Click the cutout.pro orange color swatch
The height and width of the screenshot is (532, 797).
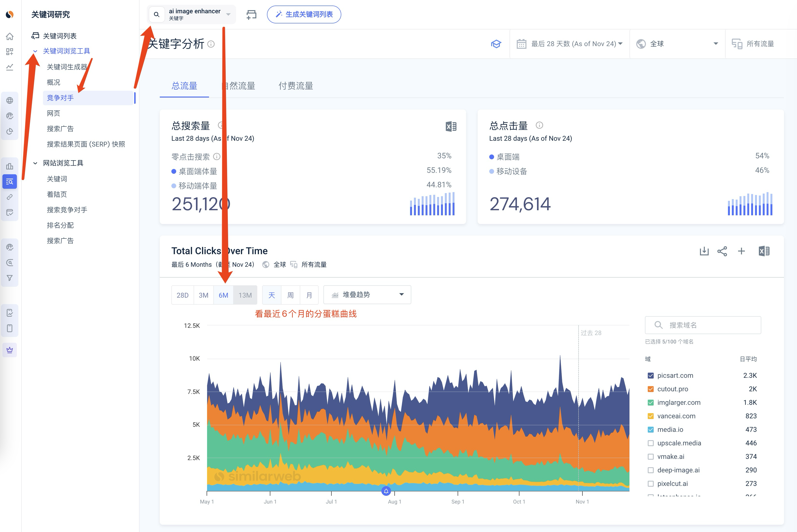coord(650,389)
